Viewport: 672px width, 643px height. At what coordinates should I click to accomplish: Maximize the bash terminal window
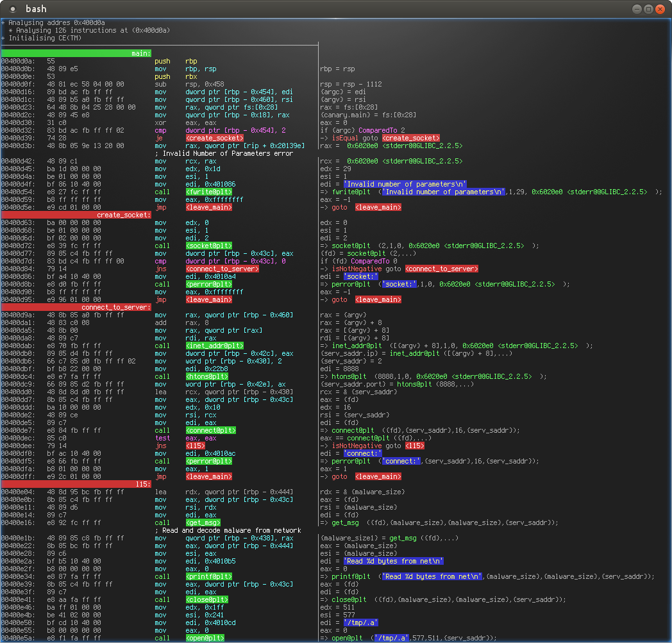pyautogui.click(x=648, y=9)
